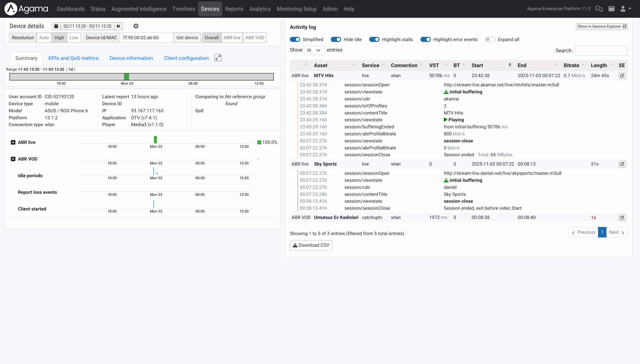The height and width of the screenshot is (364, 640).
Task: Open the user account menu dropdown
Action: point(625,9)
